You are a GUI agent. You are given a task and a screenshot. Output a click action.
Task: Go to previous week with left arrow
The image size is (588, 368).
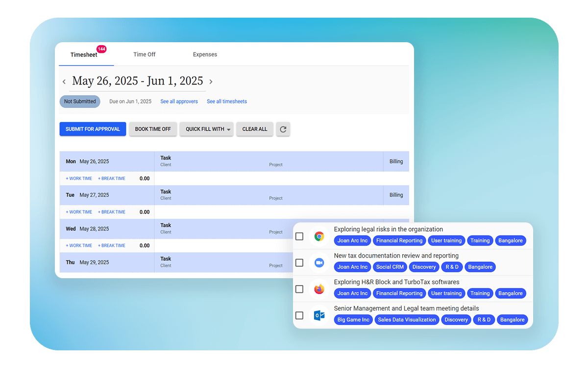[x=64, y=82]
